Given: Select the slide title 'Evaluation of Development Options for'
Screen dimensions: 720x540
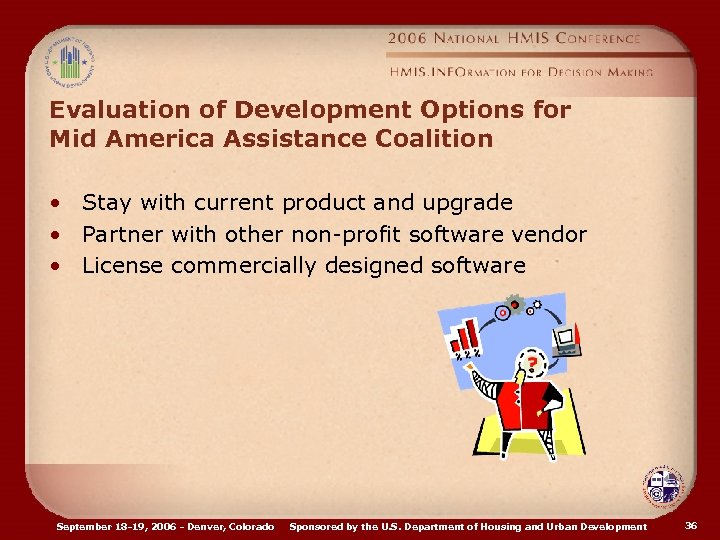Looking at the screenshot, I should click(310, 110).
